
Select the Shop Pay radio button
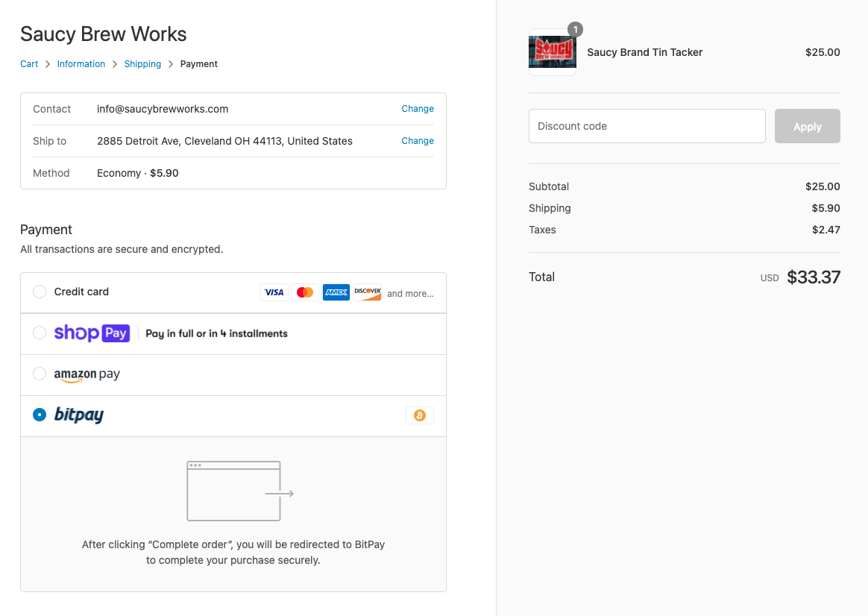[x=40, y=333]
